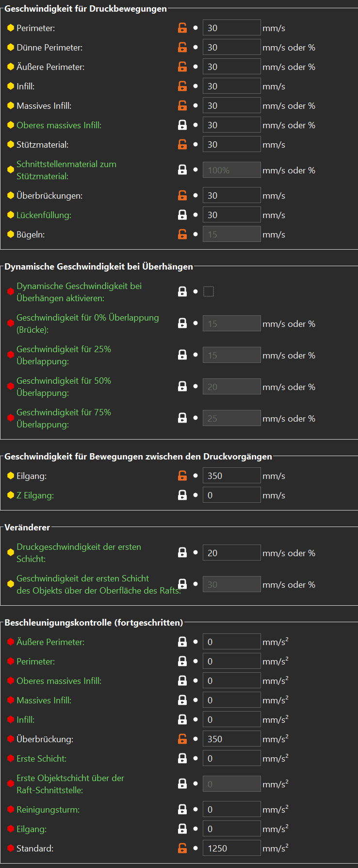
Task: Click the Erste Schicht acceleration input field
Action: click(x=231, y=759)
